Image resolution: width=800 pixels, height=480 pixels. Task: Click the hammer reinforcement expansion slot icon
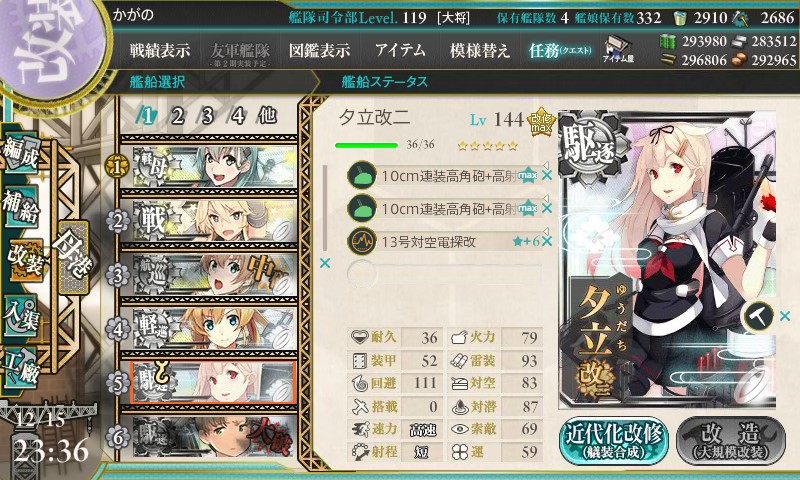pos(759,316)
